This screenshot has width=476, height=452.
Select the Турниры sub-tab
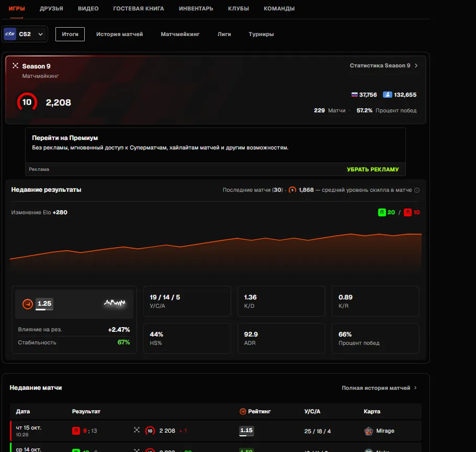coord(261,34)
